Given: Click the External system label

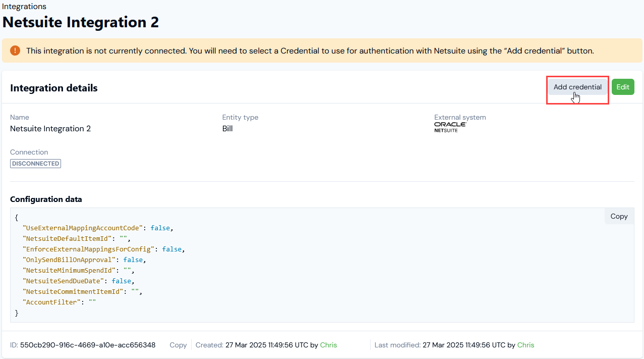Looking at the screenshot, I should coord(460,117).
